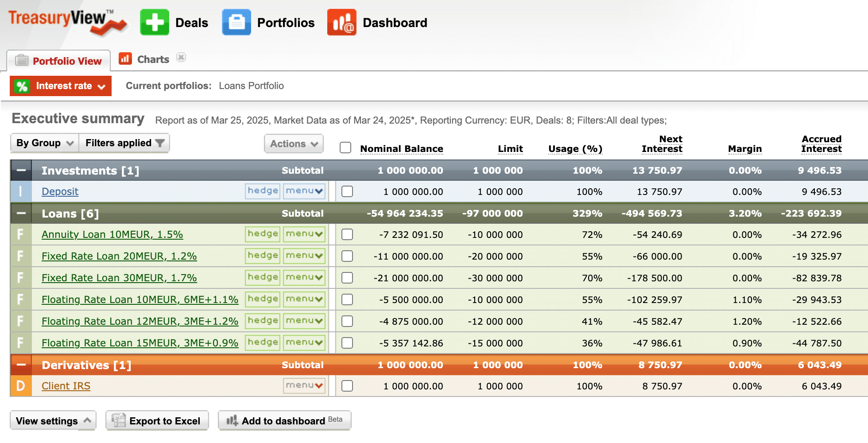The height and width of the screenshot is (443, 868).
Task: Switch to the Charts tab
Action: pyautogui.click(x=153, y=58)
